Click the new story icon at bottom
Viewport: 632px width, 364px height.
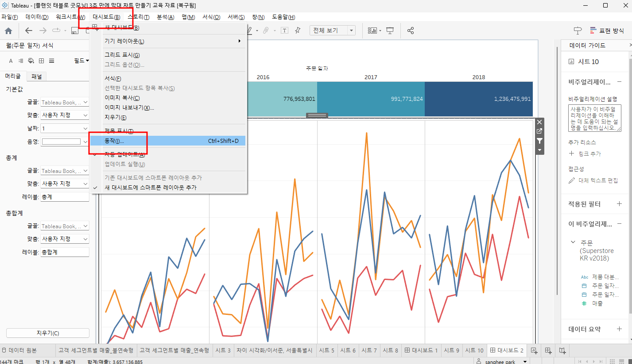[x=562, y=350]
